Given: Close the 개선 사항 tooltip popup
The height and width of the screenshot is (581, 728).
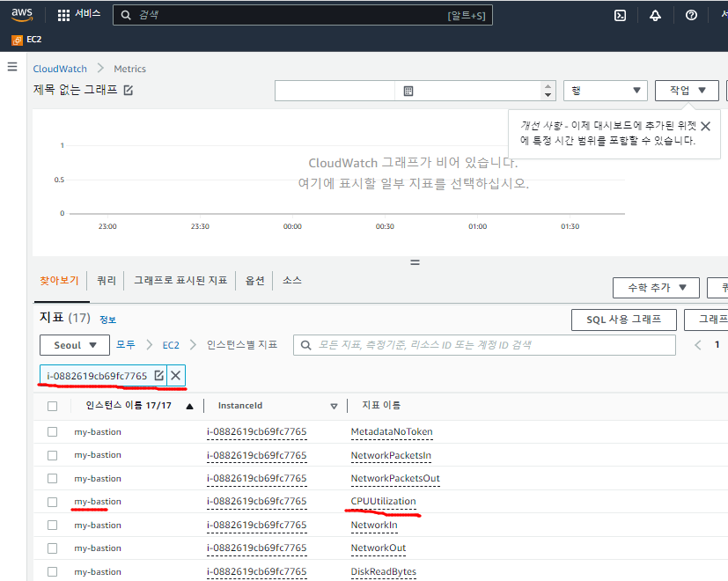Looking at the screenshot, I should tap(705, 127).
